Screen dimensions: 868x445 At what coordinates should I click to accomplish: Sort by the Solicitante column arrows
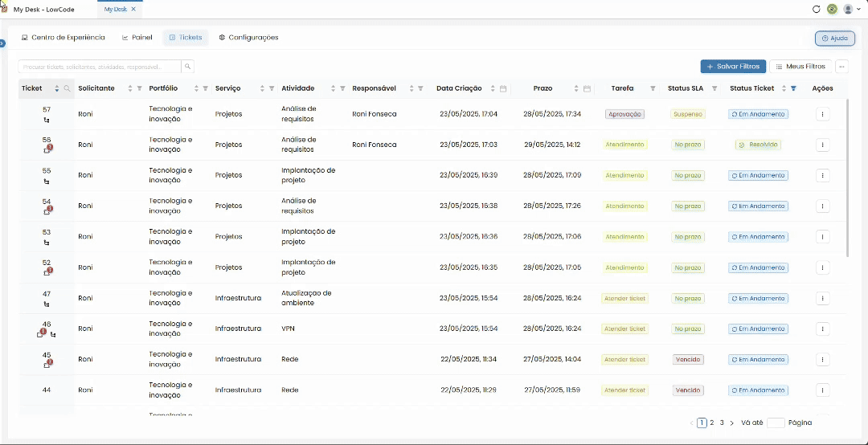[x=130, y=88]
